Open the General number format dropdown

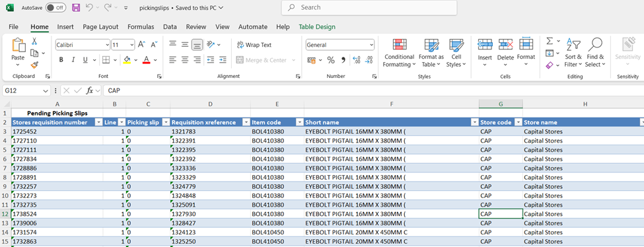pos(372,45)
